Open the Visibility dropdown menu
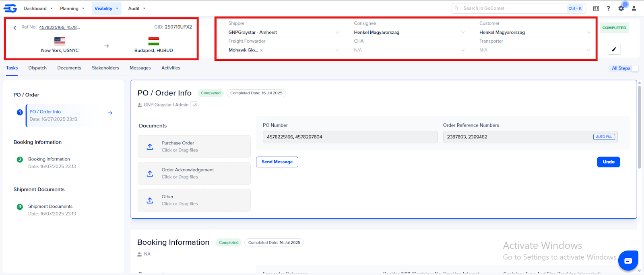This screenshot has width=644, height=275. (106, 8)
